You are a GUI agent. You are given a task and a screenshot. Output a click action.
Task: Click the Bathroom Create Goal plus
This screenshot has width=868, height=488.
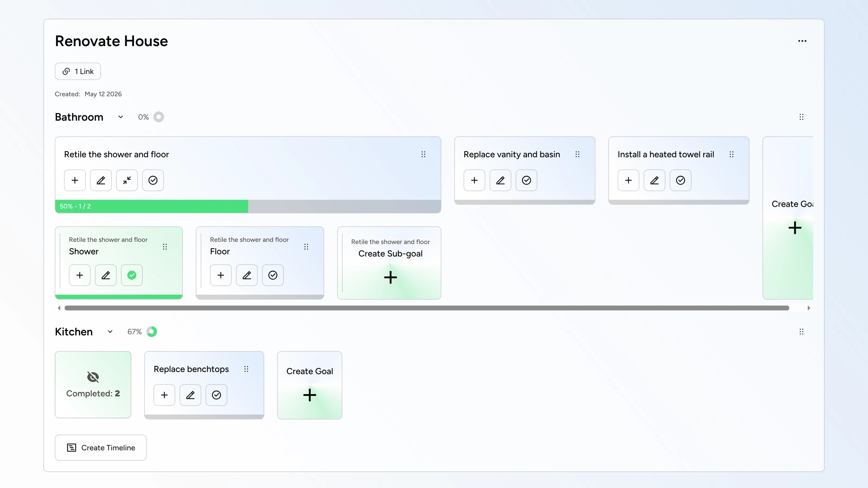(794, 228)
